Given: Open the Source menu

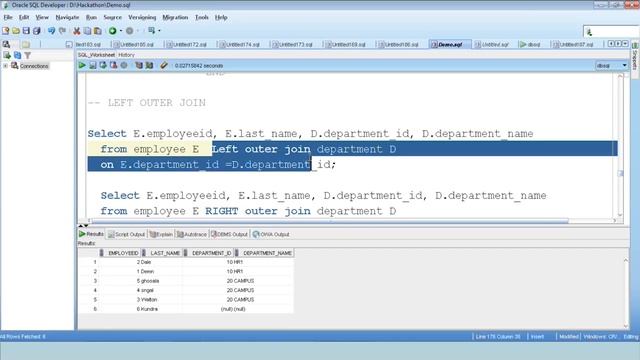Looking at the screenshot, I should pos(113,18).
